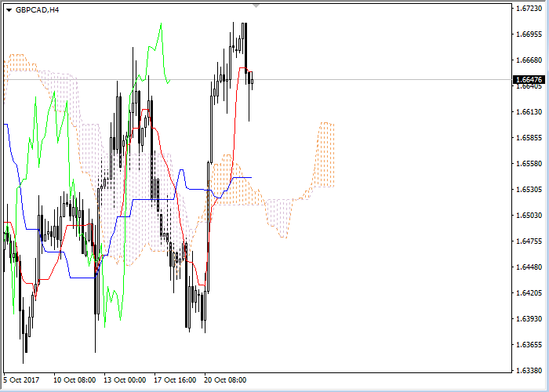549x392 pixels.
Task: Click the 1.65030 price axis value
Action: tap(529, 216)
